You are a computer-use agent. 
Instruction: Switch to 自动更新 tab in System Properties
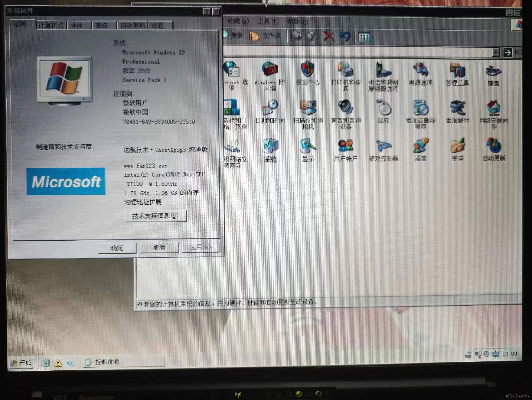[x=133, y=25]
